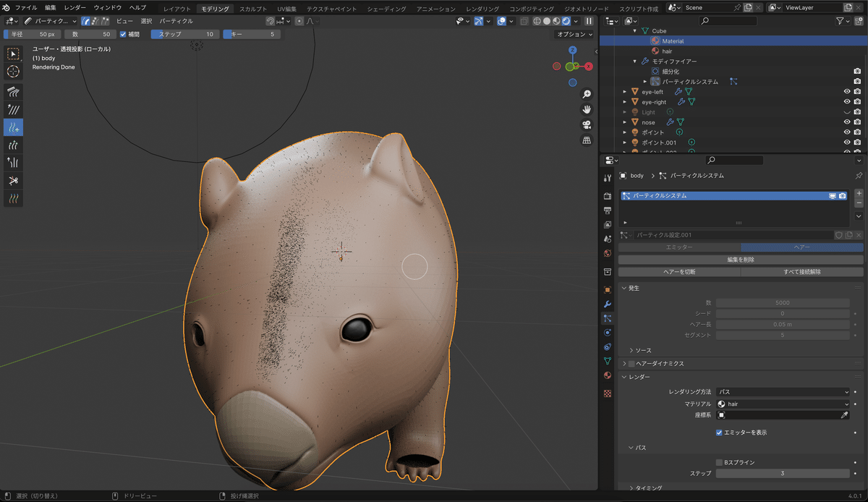Click the キー value slider
Screen dimensions: 868x502
pyautogui.click(x=252, y=34)
